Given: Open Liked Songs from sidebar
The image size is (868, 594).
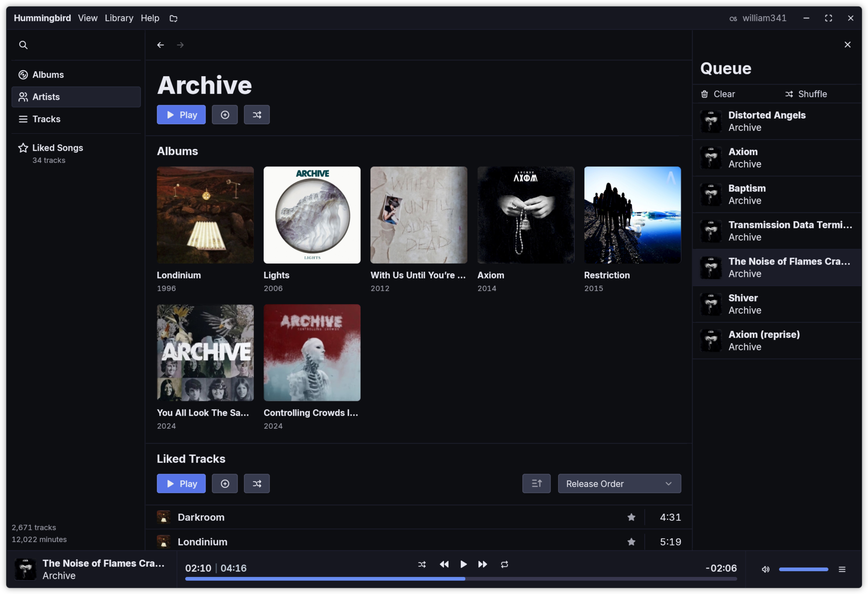Looking at the screenshot, I should pos(58,148).
